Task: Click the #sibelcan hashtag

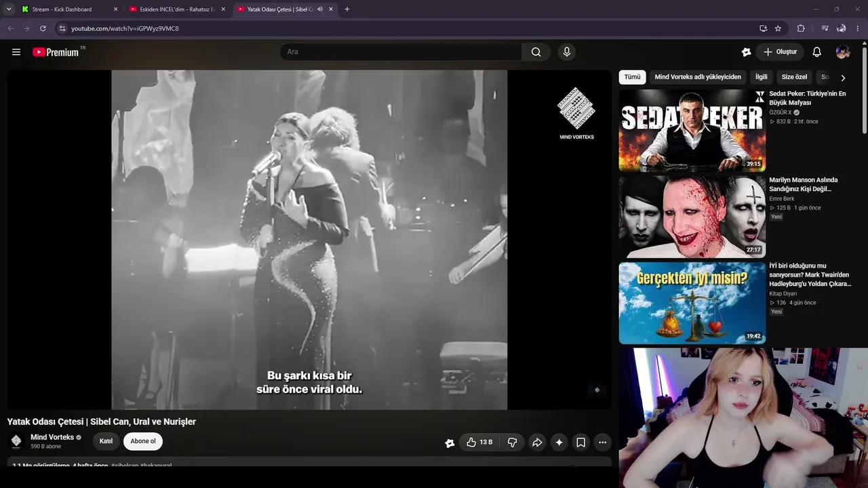Action: click(x=125, y=466)
